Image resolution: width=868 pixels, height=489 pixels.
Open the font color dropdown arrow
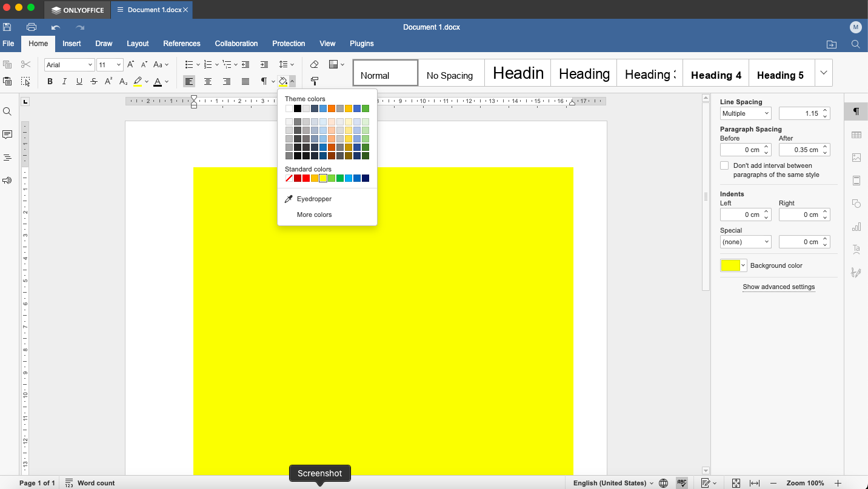167,81
